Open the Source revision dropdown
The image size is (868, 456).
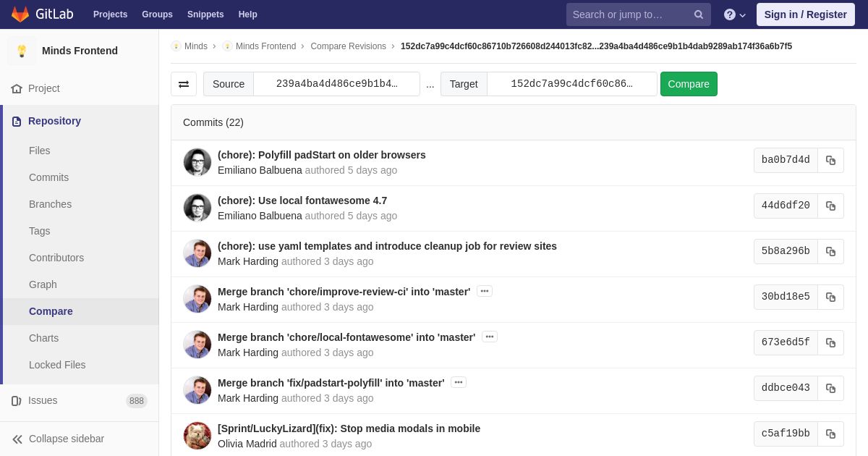pyautogui.click(x=336, y=84)
